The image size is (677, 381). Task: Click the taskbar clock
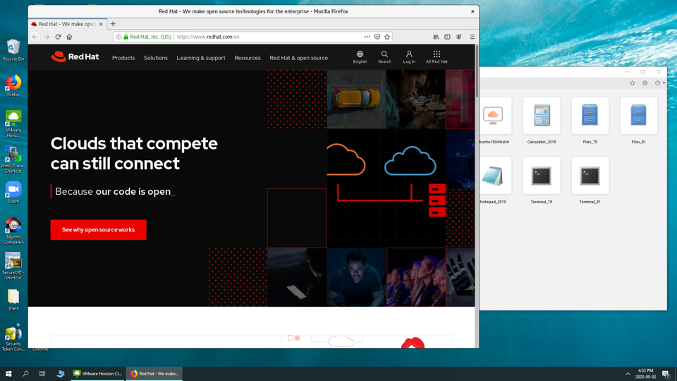coord(646,374)
